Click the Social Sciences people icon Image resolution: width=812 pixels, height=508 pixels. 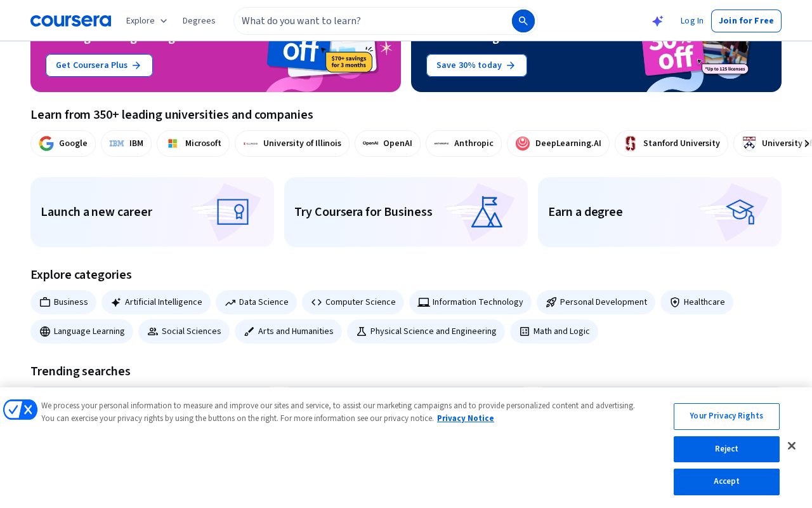tap(153, 331)
